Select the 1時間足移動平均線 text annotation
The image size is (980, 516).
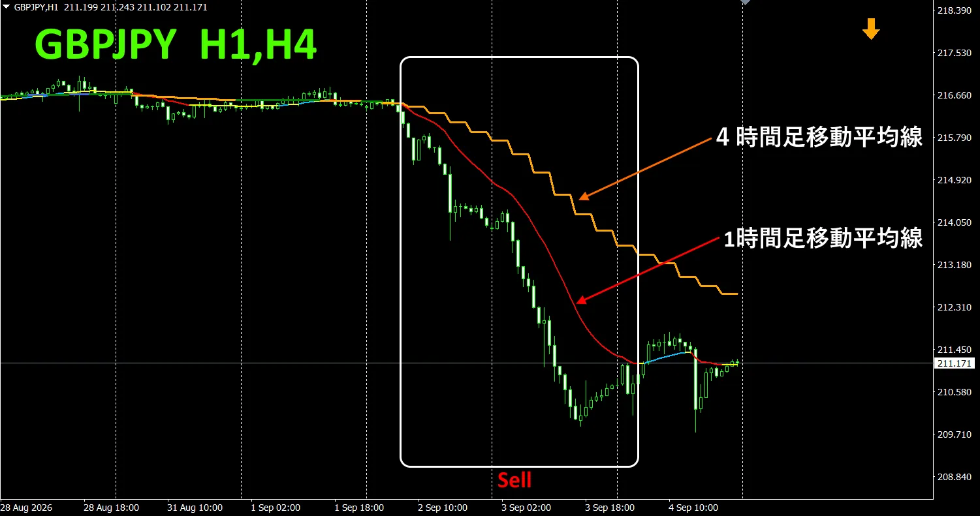pyautogui.click(x=823, y=239)
